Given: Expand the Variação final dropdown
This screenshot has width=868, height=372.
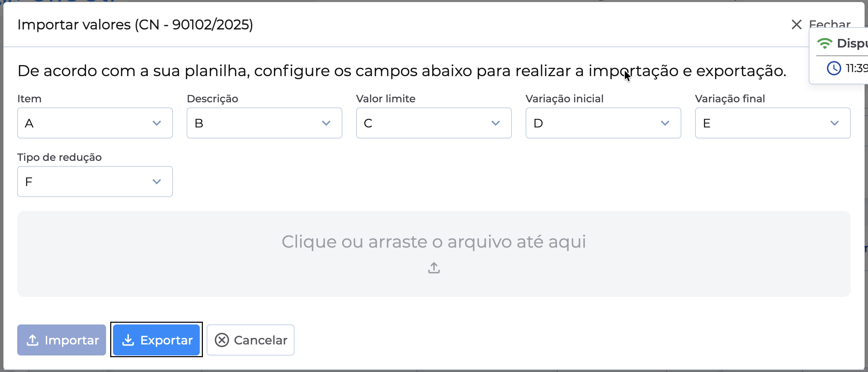Looking at the screenshot, I should 773,123.
